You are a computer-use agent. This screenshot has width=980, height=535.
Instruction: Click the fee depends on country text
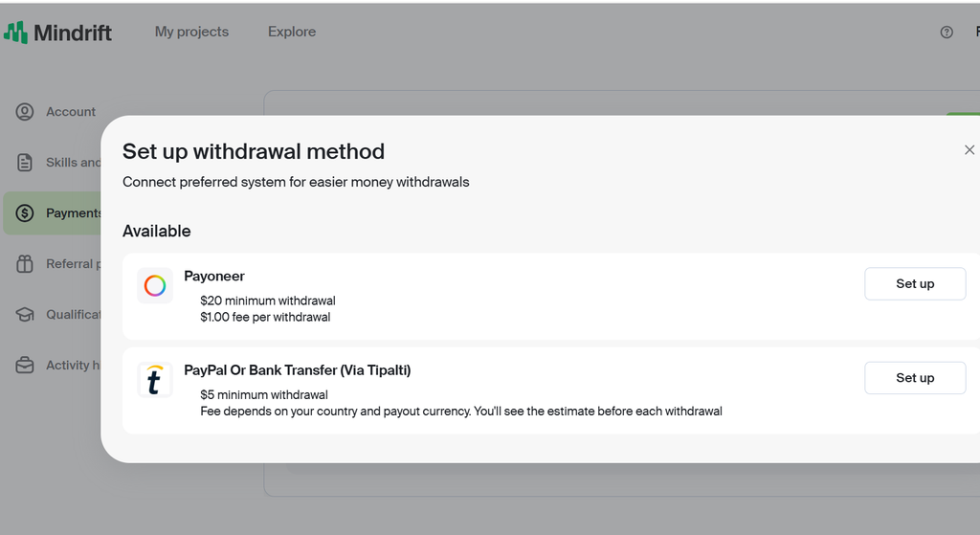point(461,412)
